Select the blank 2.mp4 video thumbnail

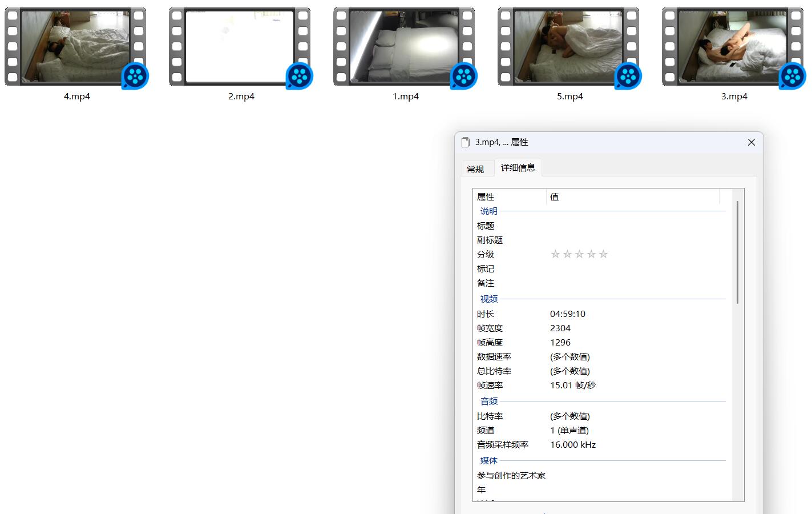240,47
